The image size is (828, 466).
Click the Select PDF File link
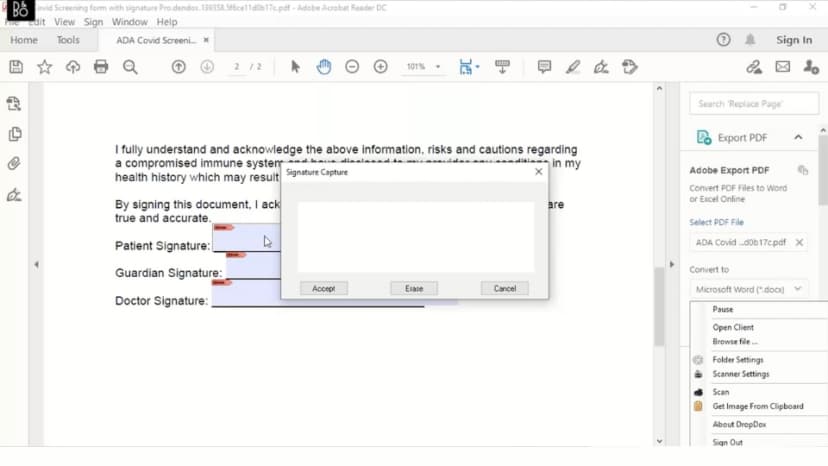pyautogui.click(x=716, y=222)
